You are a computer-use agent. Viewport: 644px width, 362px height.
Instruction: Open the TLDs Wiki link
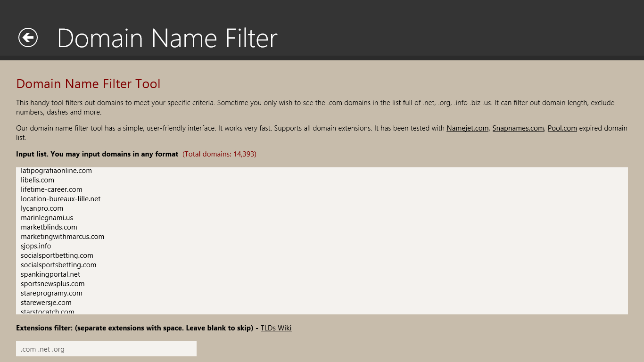tap(276, 328)
